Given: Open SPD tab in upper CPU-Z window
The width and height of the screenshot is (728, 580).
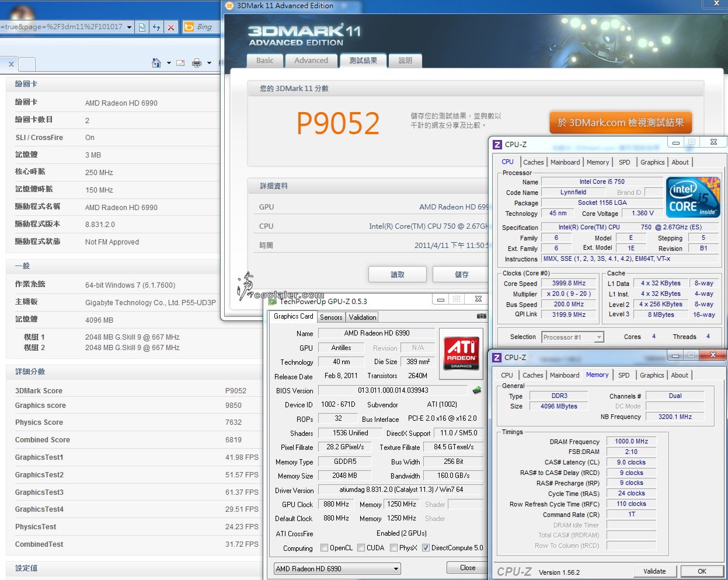Looking at the screenshot, I should 625,162.
